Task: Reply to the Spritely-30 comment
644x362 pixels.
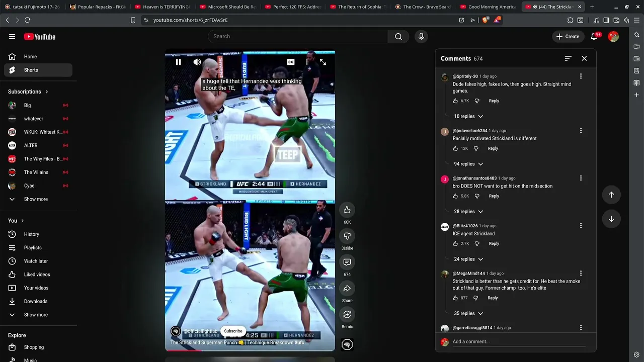Action: (494, 101)
